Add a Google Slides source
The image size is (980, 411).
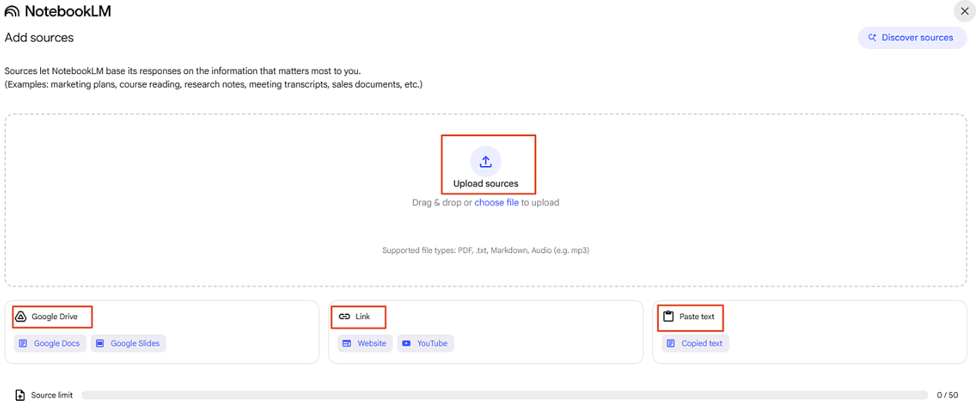[129, 344]
